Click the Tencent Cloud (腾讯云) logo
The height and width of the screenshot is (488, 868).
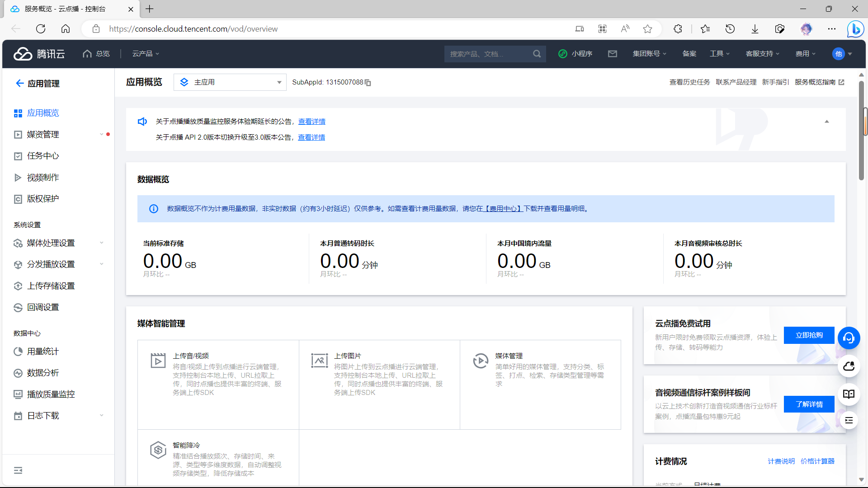tap(39, 54)
